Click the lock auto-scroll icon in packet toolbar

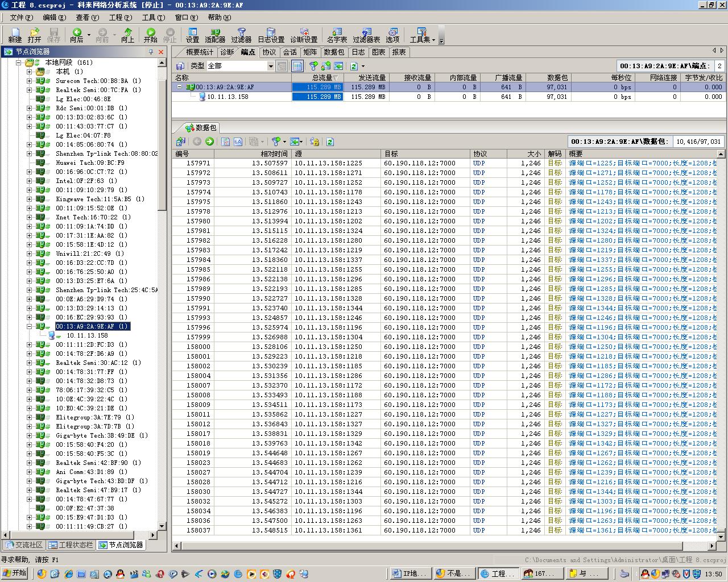coord(315,142)
